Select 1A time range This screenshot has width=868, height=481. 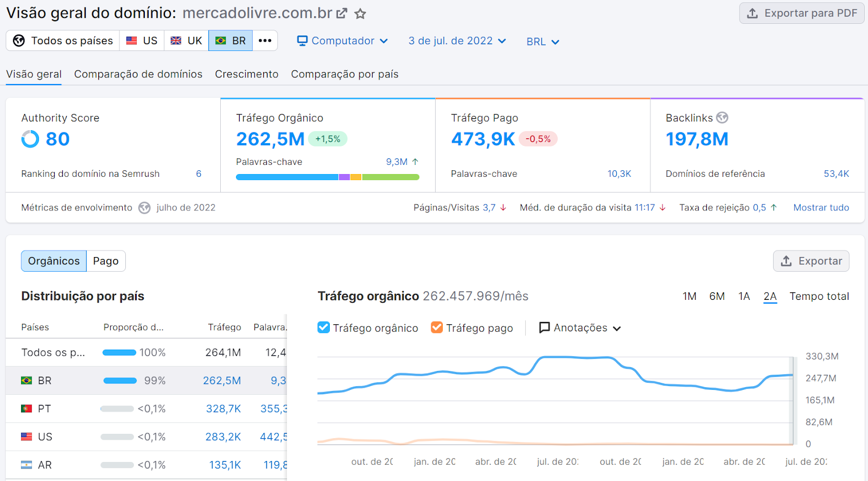(744, 296)
